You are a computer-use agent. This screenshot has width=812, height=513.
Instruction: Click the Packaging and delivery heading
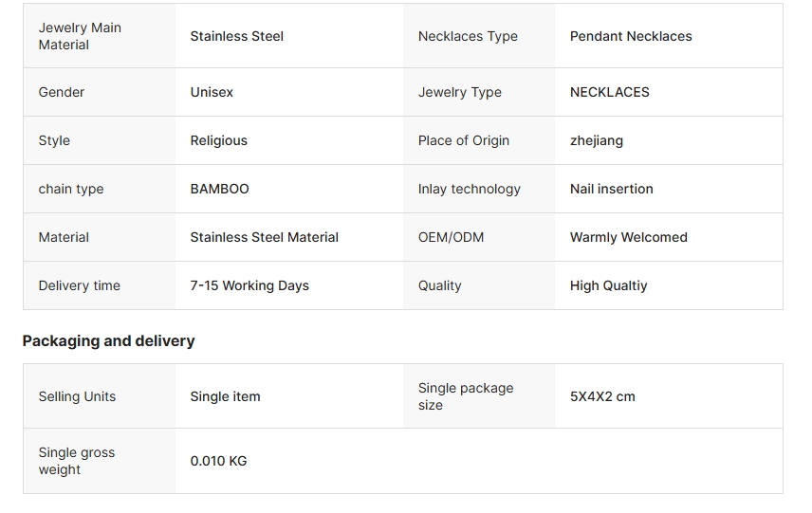(108, 340)
